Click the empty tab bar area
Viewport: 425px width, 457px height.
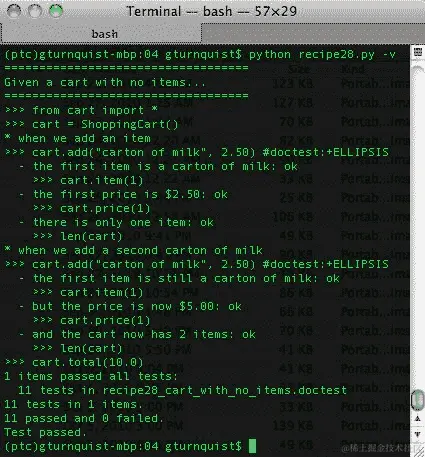coord(313,34)
